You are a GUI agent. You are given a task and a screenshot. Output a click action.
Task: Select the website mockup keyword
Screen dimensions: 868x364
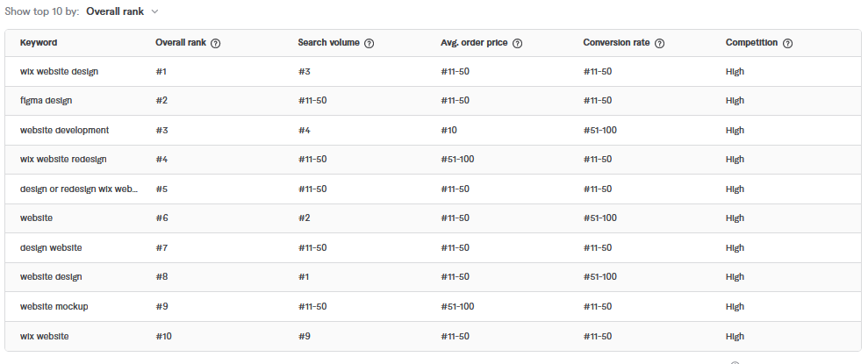[x=54, y=306]
